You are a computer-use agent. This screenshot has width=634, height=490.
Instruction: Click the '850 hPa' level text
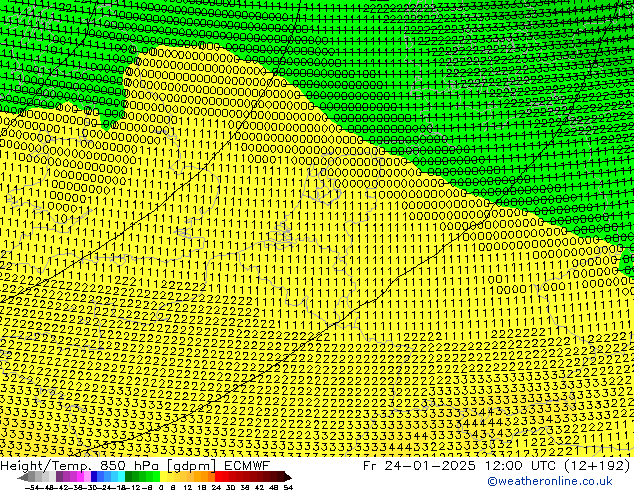[x=131, y=466]
